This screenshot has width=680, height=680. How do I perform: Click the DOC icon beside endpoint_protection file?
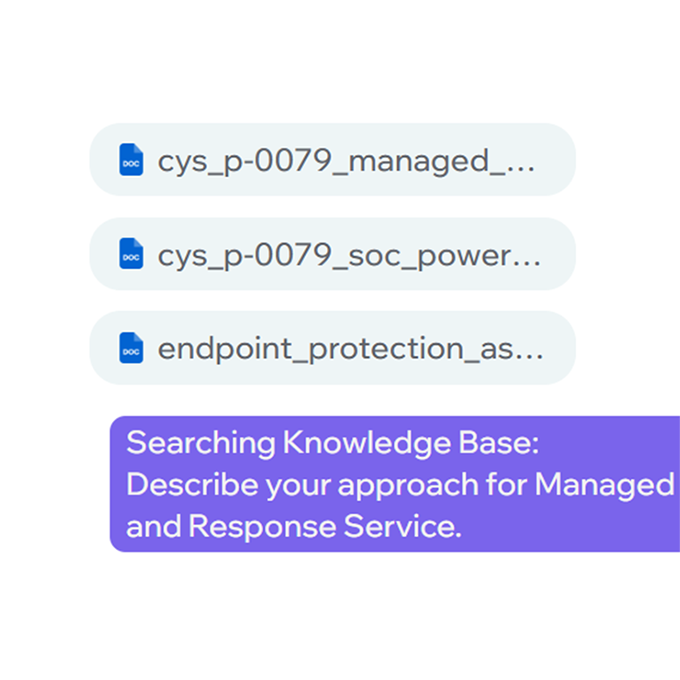(x=131, y=348)
